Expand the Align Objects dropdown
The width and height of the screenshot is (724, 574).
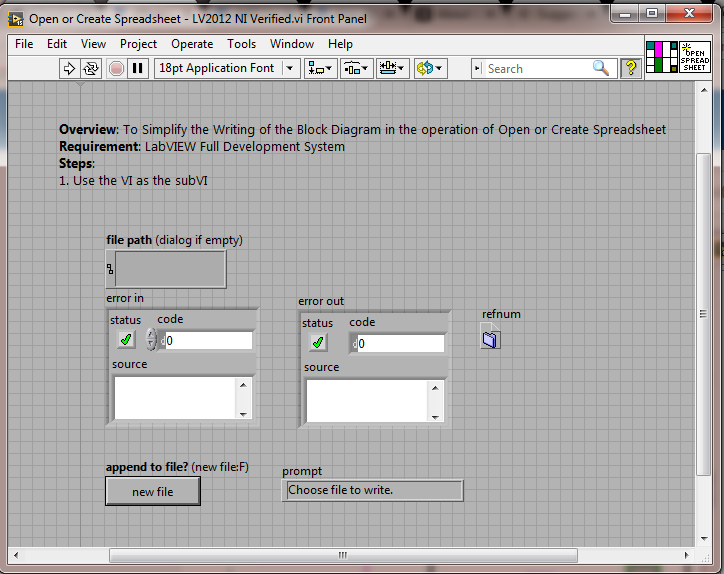click(x=321, y=68)
